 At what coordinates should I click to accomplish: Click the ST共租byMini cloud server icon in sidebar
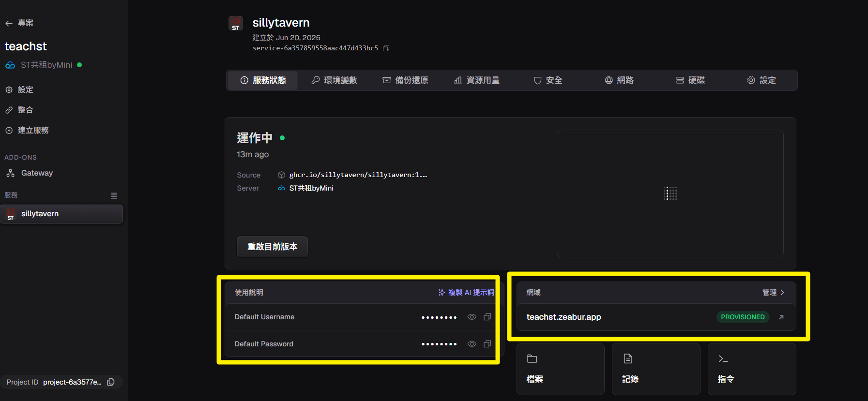[x=10, y=65]
